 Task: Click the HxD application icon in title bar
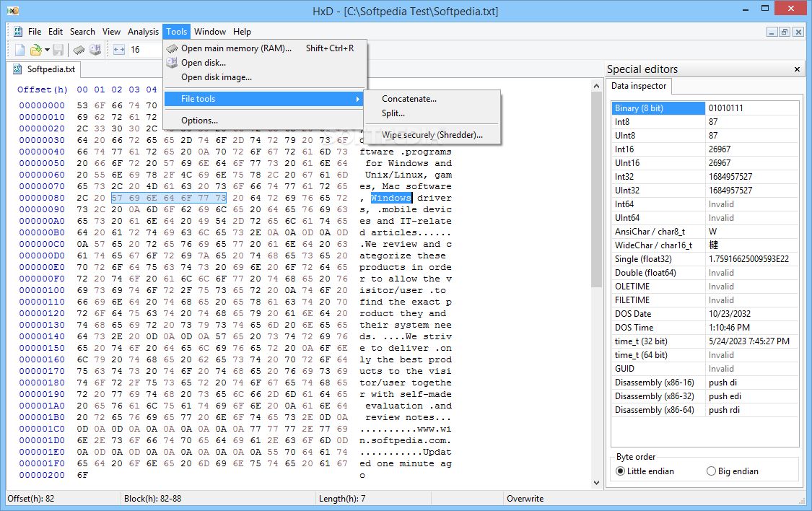(13, 10)
